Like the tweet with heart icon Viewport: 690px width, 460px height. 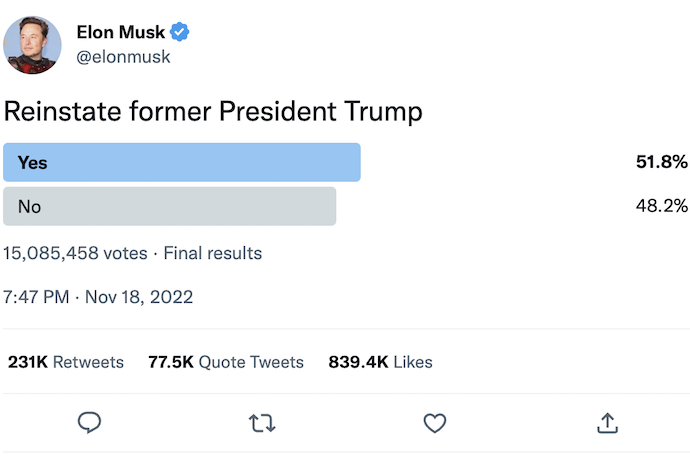click(434, 424)
